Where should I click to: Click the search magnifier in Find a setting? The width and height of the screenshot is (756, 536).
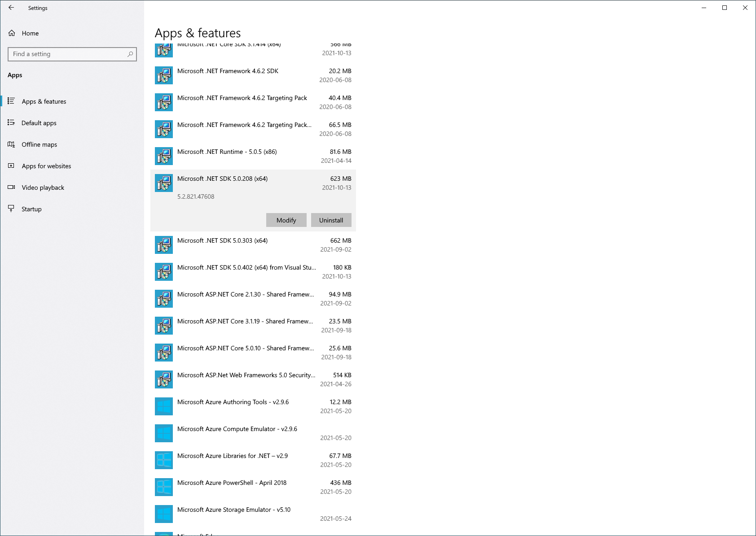[130, 54]
